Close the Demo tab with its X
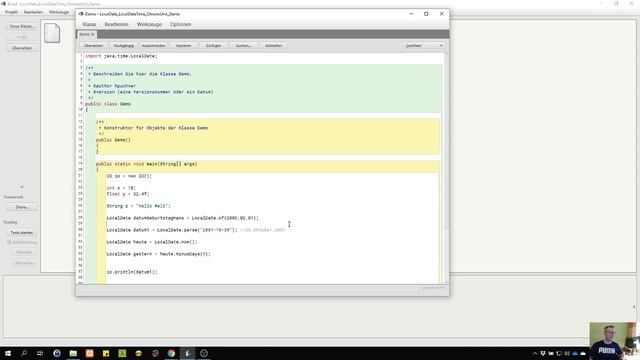This screenshot has width=640, height=360. click(93, 34)
